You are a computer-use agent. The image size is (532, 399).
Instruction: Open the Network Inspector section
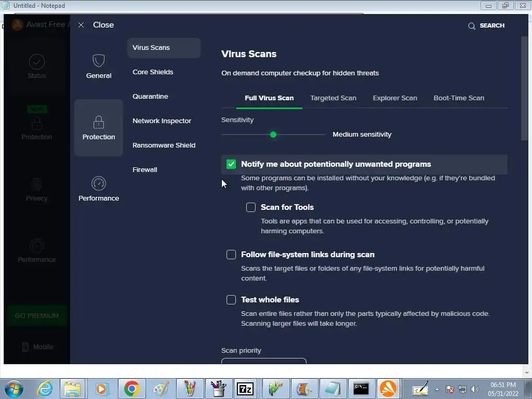point(162,121)
